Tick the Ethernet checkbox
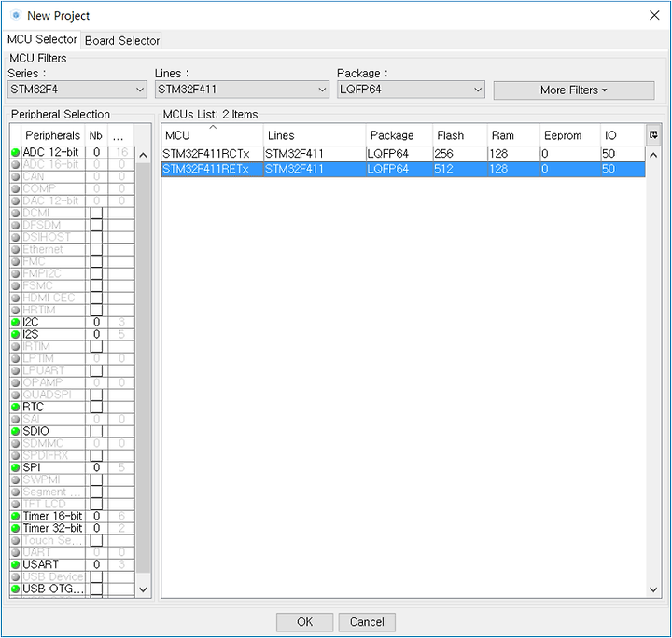 coord(96,249)
